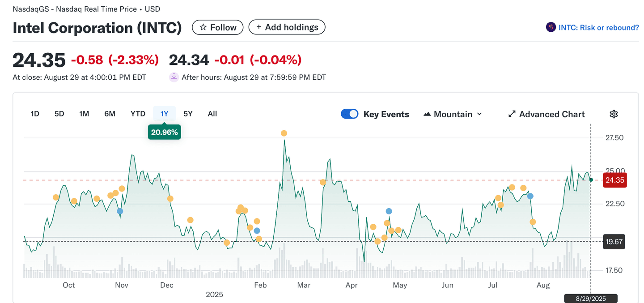Show the All time range
The image size is (644, 303).
click(212, 114)
